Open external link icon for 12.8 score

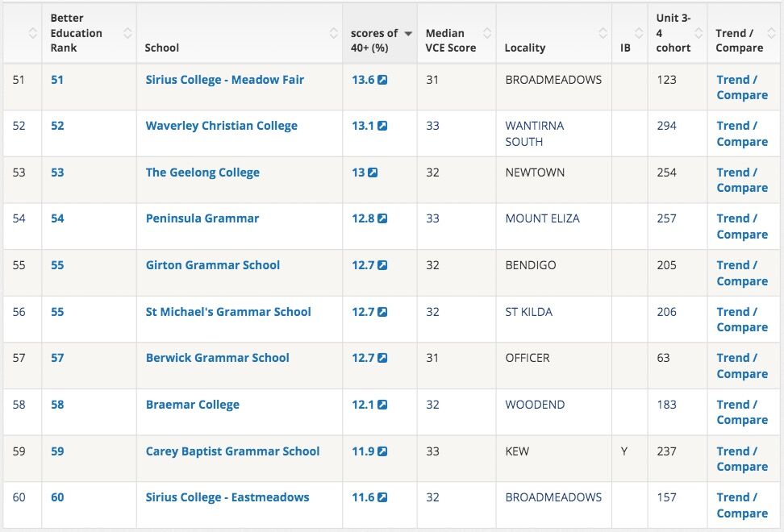click(382, 218)
